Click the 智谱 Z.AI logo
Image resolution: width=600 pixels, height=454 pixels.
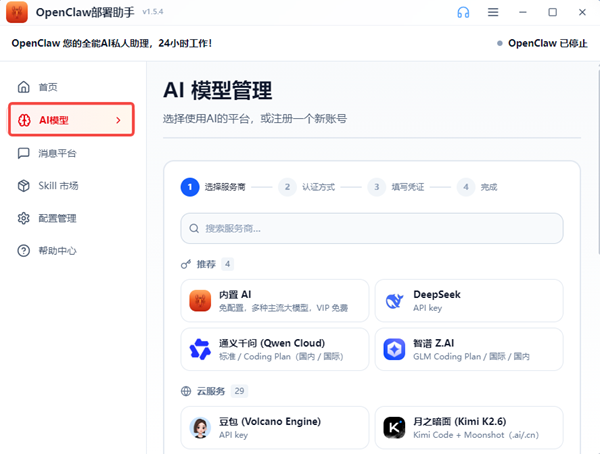[x=394, y=349]
